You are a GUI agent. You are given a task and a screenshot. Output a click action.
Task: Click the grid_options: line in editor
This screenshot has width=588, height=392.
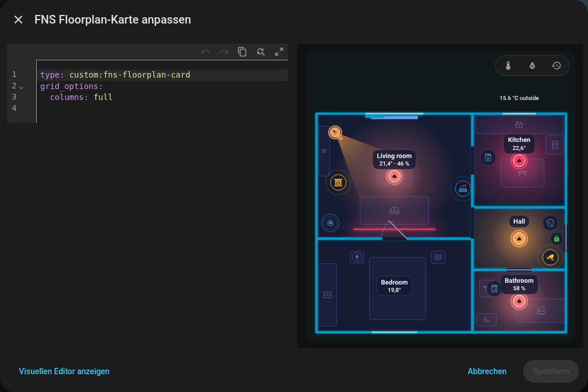tap(164, 86)
